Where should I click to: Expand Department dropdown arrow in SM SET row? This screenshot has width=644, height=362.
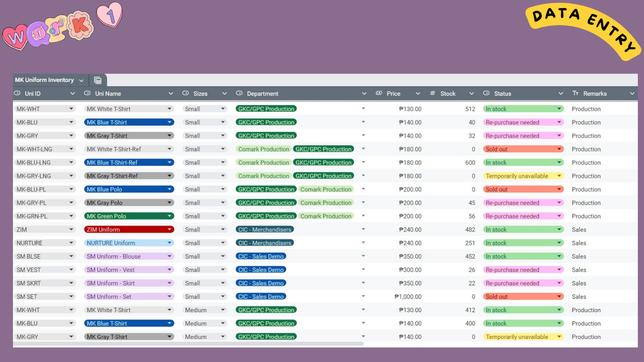[x=363, y=297]
